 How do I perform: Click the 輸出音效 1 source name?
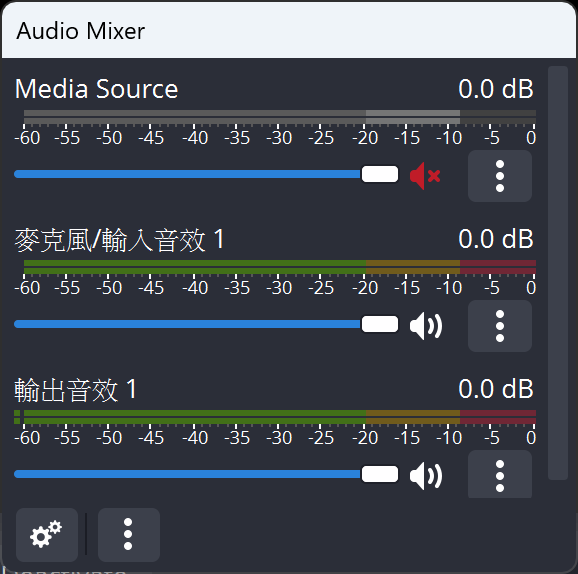click(x=76, y=390)
